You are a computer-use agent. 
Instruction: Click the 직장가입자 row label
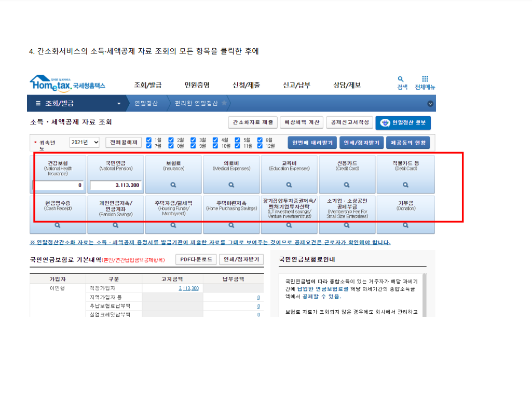point(102,288)
